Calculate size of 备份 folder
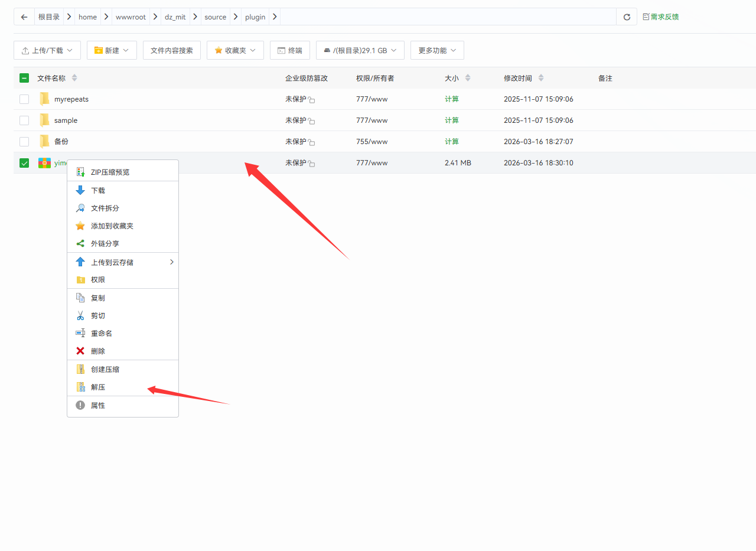This screenshot has width=756, height=551. (451, 142)
